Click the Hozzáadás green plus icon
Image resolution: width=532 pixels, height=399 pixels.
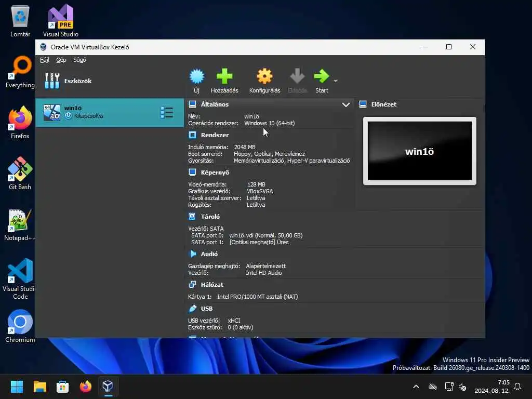point(224,77)
